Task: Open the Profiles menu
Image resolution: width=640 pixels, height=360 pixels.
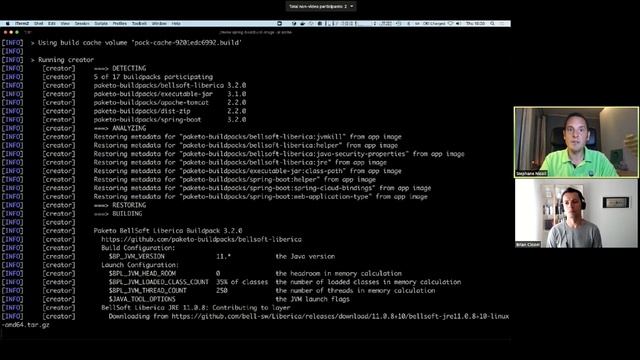Action: click(x=120, y=24)
